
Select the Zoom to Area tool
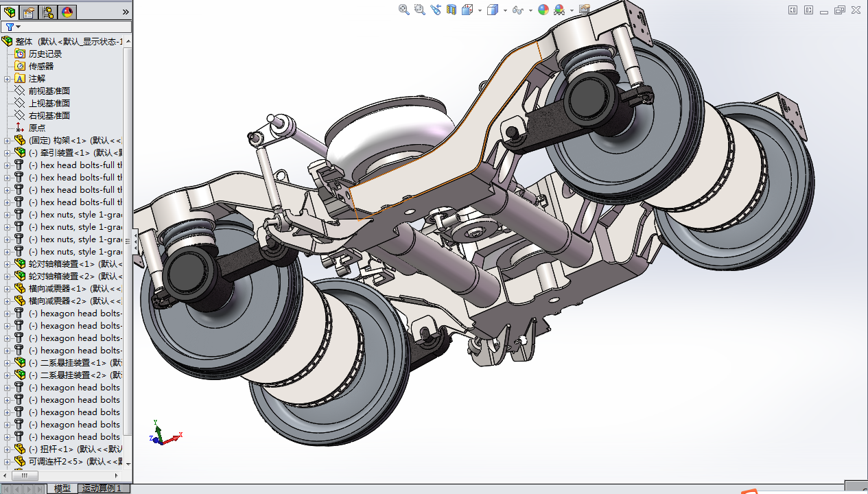tap(420, 10)
